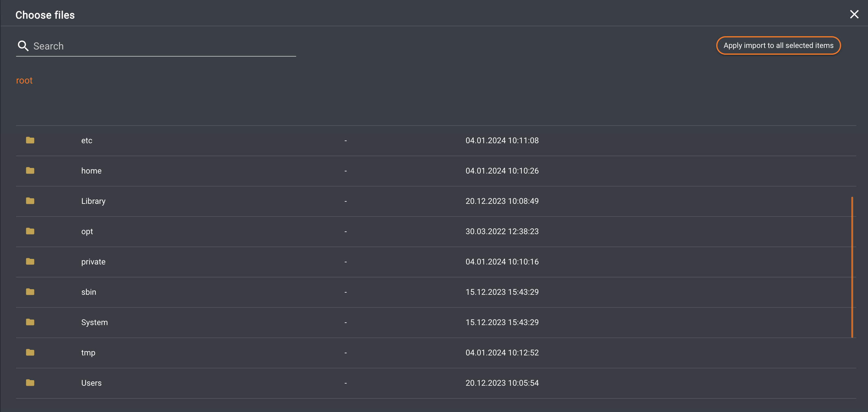Click the System folder icon
The width and height of the screenshot is (868, 412).
pos(30,322)
